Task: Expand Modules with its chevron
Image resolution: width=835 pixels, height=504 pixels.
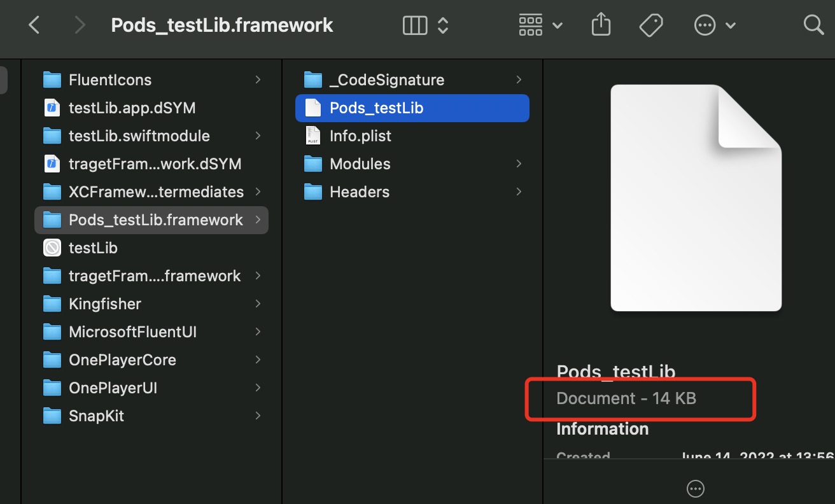Action: pyautogui.click(x=519, y=164)
